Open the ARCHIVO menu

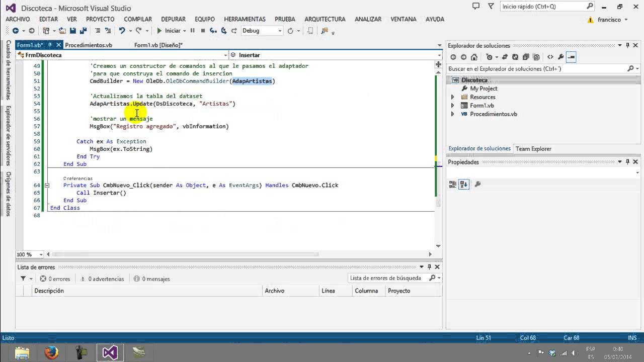[18, 19]
